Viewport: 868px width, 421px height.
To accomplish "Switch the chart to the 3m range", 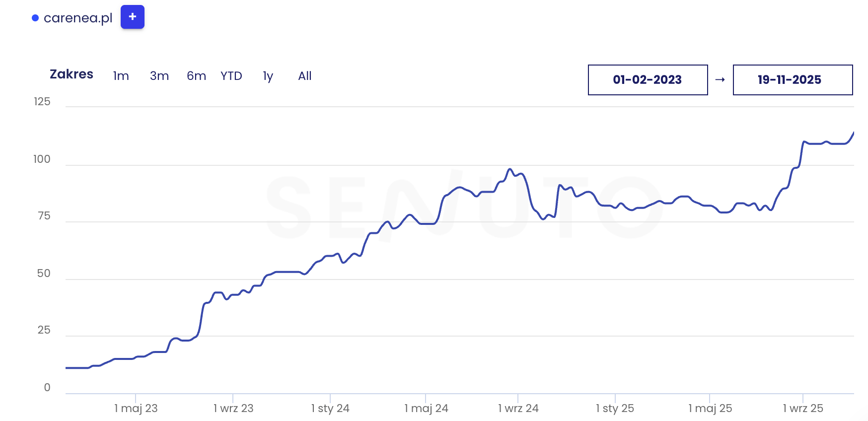I will coord(159,76).
